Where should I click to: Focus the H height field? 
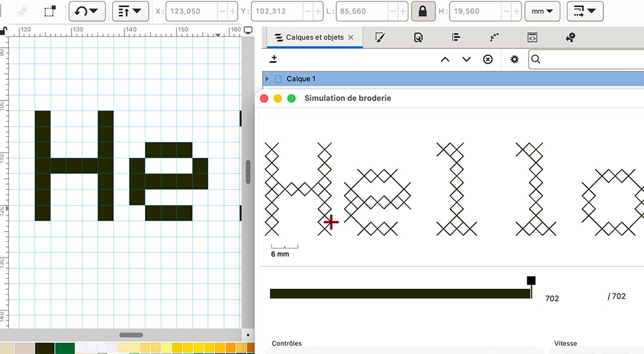[475, 11]
